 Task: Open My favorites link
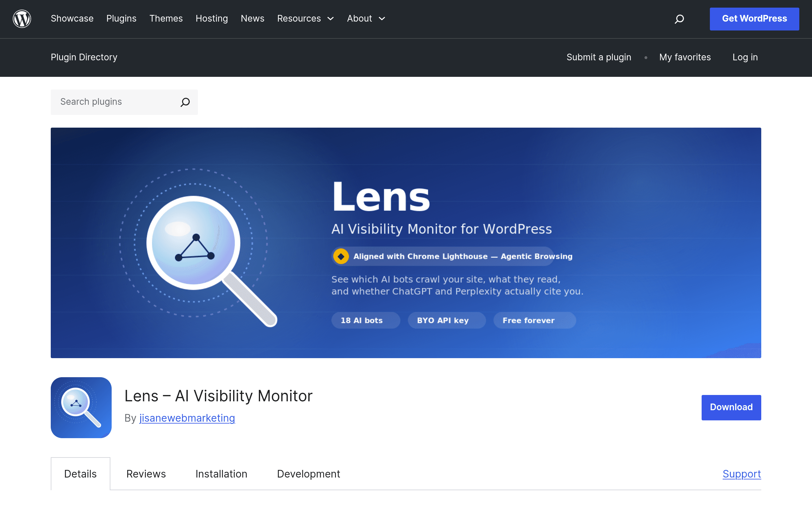[685, 57]
